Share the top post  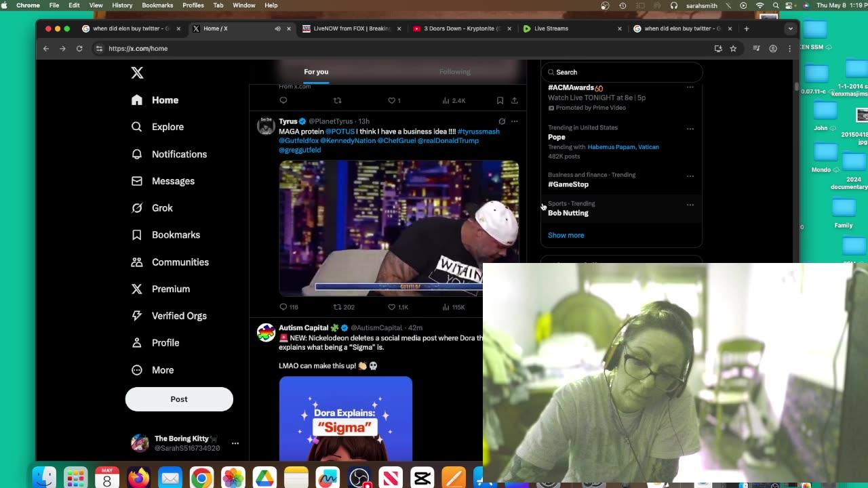(515, 100)
